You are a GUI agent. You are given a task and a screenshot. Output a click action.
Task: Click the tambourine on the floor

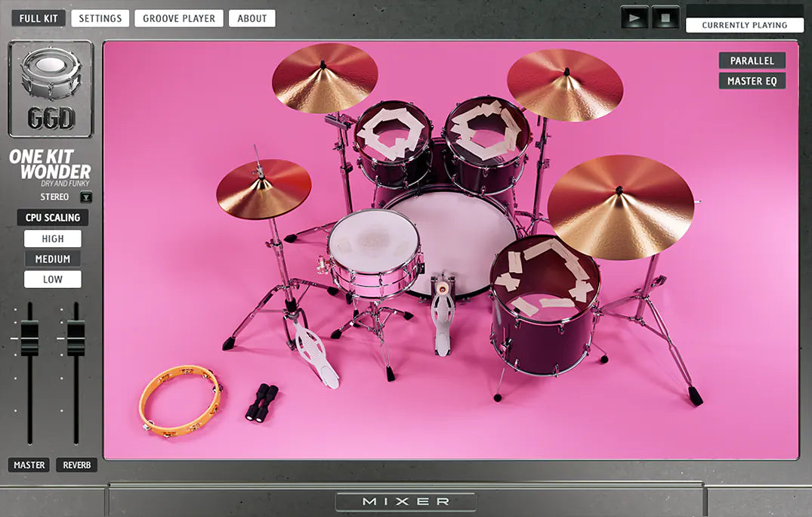pyautogui.click(x=180, y=401)
